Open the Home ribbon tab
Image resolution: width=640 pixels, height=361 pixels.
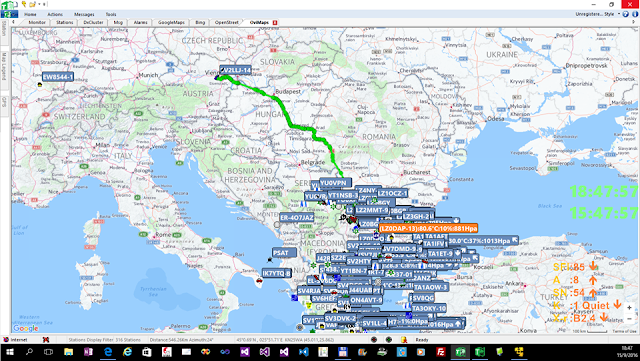pyautogui.click(x=30, y=14)
